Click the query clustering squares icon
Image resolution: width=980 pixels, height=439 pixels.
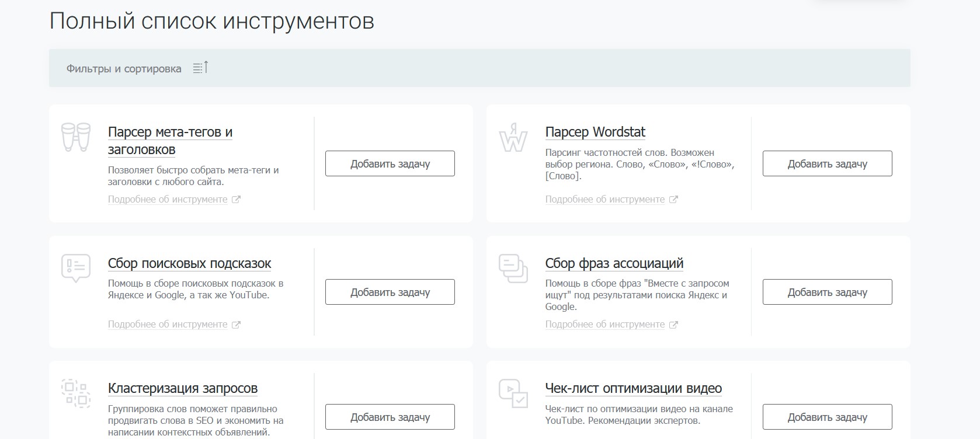click(x=76, y=393)
